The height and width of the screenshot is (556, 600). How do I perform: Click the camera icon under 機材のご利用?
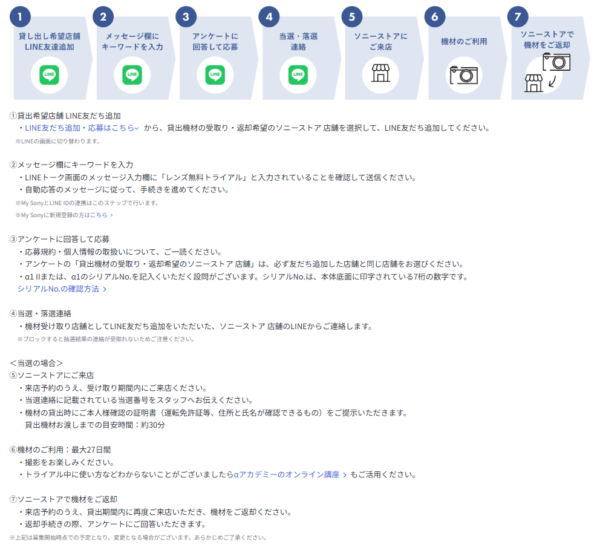(464, 75)
